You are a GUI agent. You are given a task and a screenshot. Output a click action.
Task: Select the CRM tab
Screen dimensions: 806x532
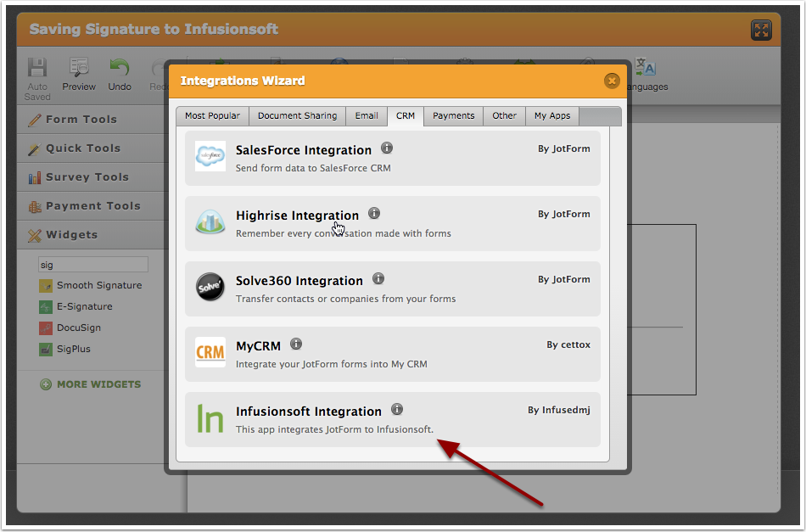tap(406, 116)
